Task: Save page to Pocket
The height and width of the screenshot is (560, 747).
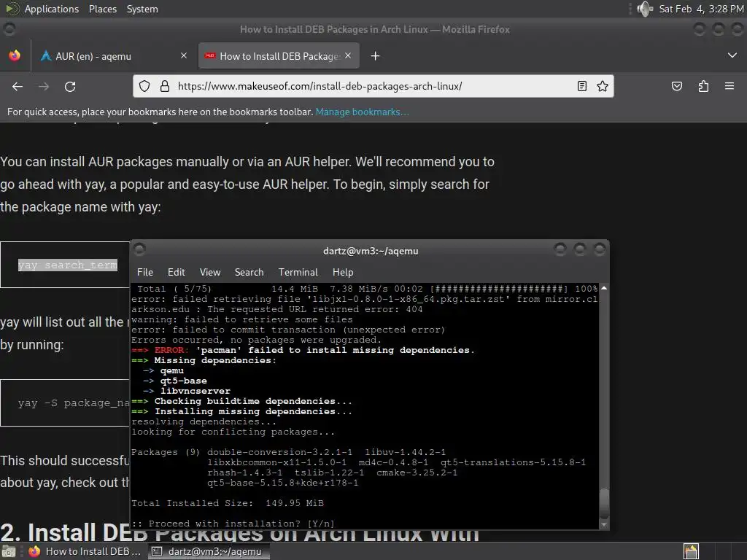Action: click(676, 86)
